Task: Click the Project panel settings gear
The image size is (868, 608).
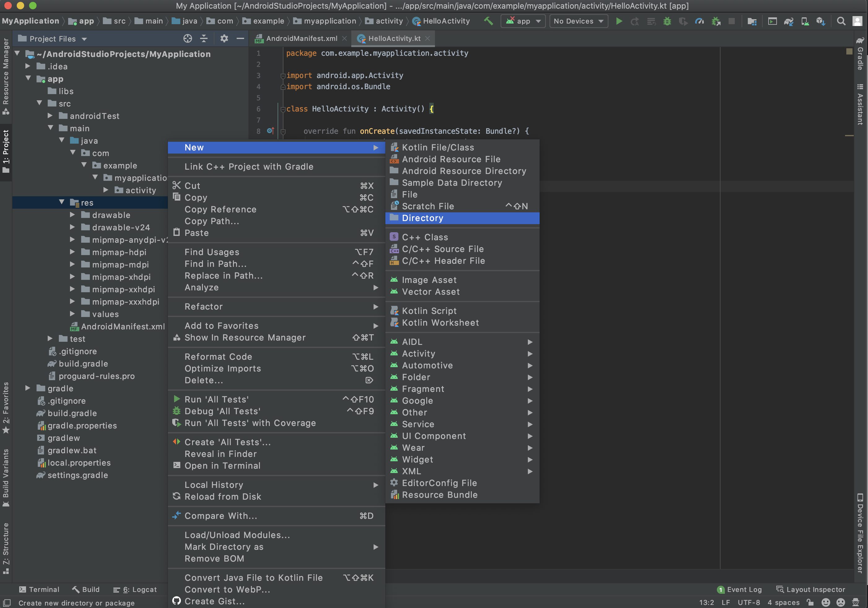Action: point(224,39)
